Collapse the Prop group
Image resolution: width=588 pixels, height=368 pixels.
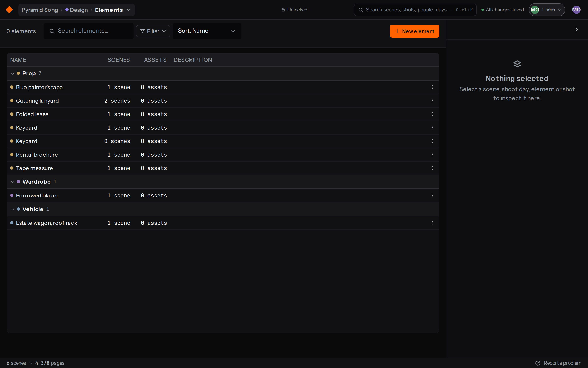click(13, 73)
